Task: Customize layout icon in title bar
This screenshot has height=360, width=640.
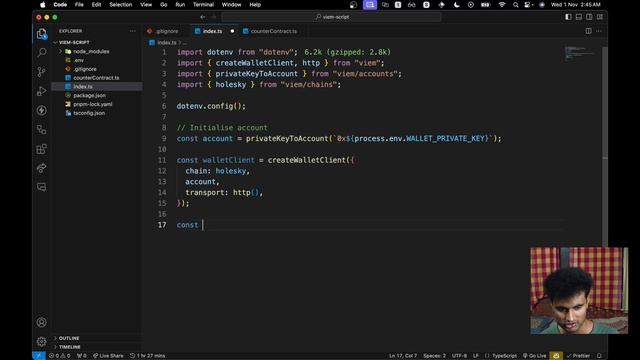Action: (x=600, y=17)
